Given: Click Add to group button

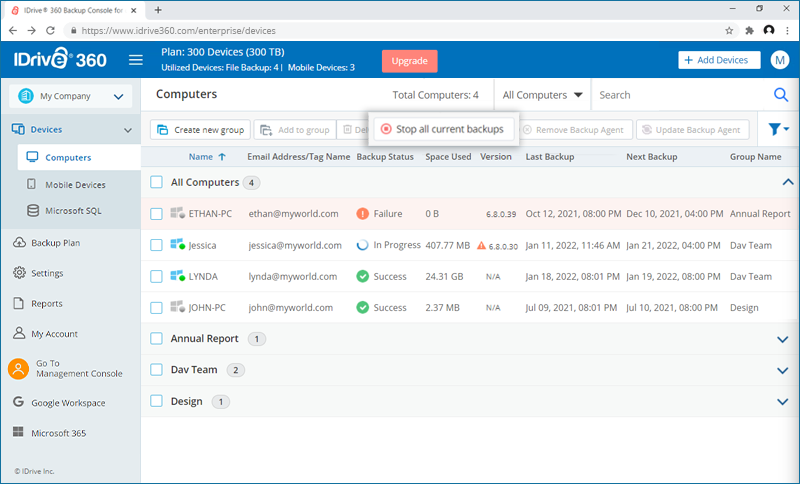Looking at the screenshot, I should coord(295,130).
